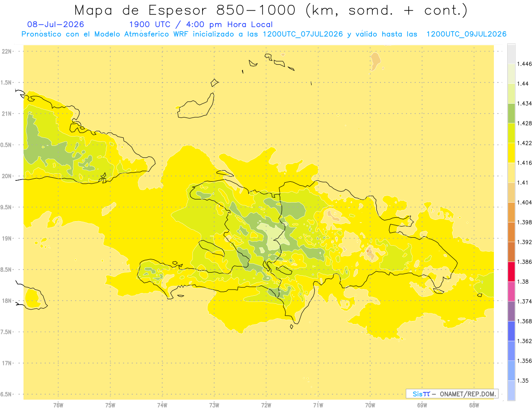Click the latitude label '7.5N'
The height and width of the screenshot is (411, 532).
[6, 332]
